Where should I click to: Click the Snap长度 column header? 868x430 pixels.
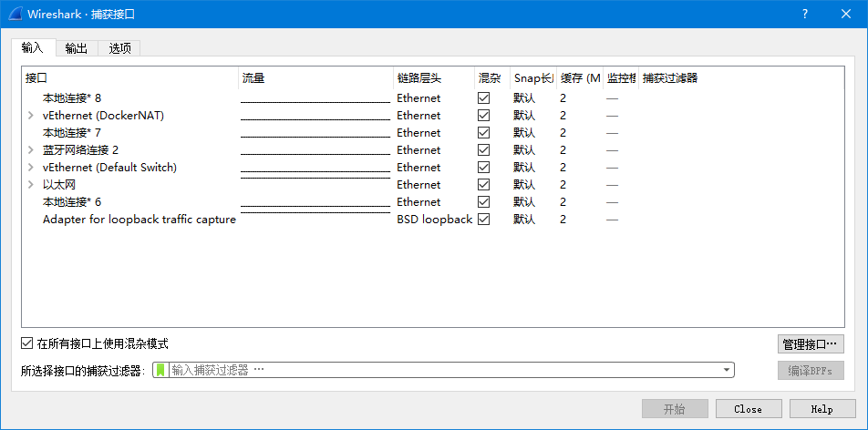coord(533,78)
